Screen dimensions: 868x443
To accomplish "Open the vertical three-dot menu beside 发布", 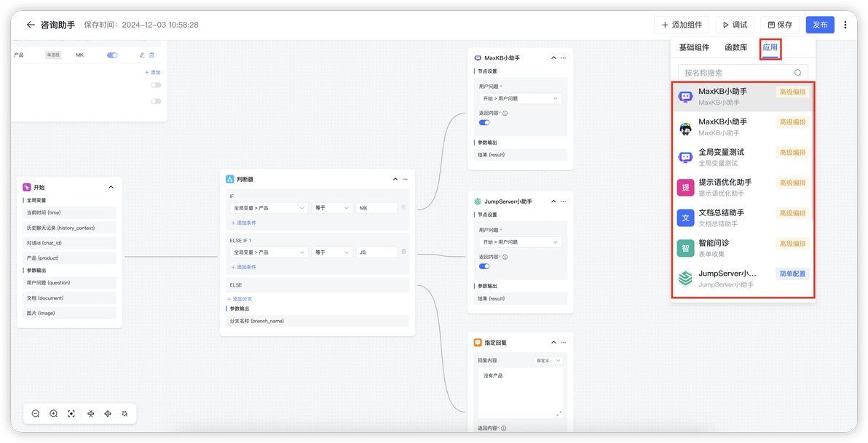I will 845,25.
